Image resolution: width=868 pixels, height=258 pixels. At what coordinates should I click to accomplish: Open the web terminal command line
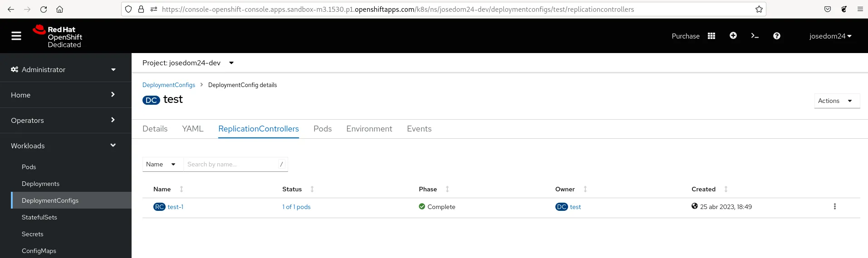(755, 36)
